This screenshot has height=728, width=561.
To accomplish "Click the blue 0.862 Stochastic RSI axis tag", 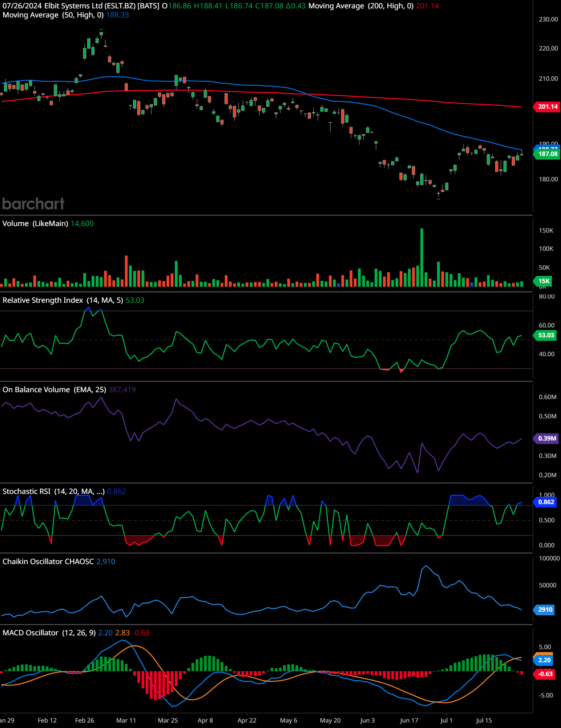I will (545, 502).
